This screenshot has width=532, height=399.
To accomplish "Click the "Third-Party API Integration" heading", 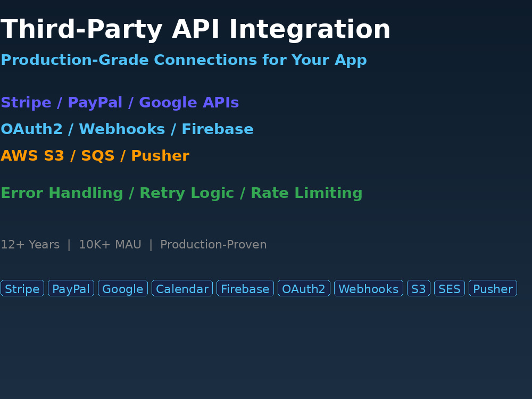I will click(x=195, y=29).
